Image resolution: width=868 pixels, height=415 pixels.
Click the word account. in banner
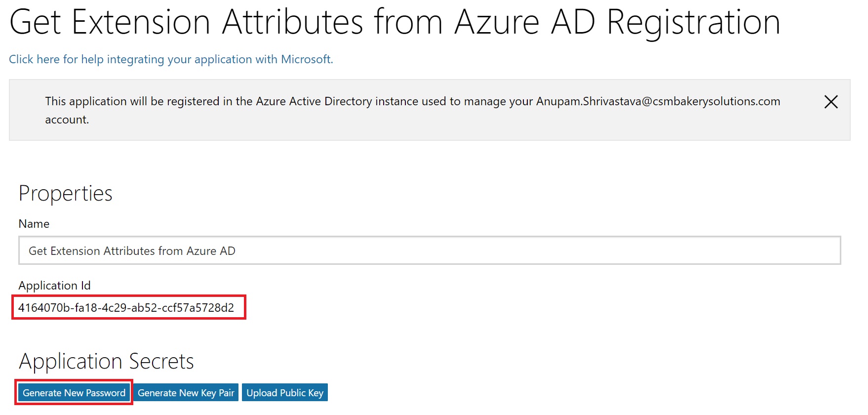coord(67,120)
